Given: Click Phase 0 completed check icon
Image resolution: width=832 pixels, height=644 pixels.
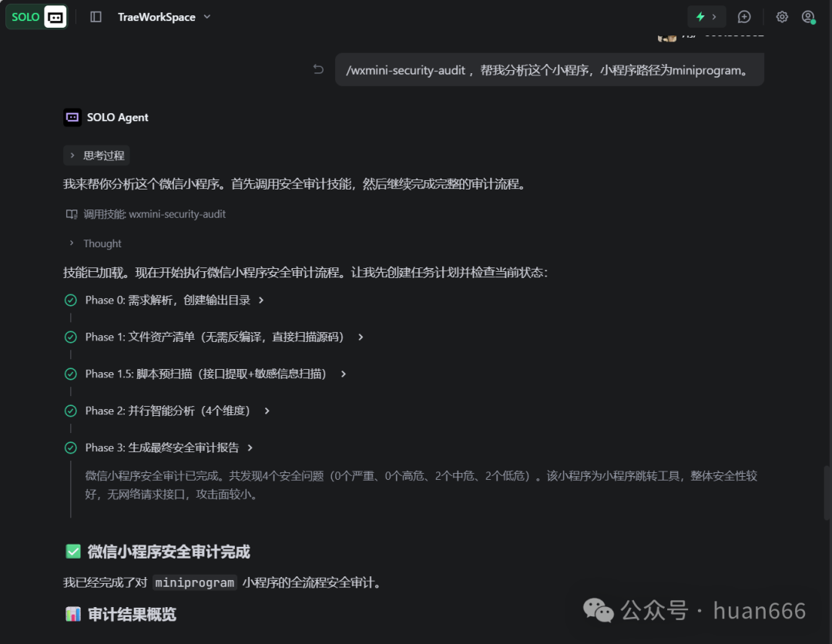Looking at the screenshot, I should click(71, 300).
